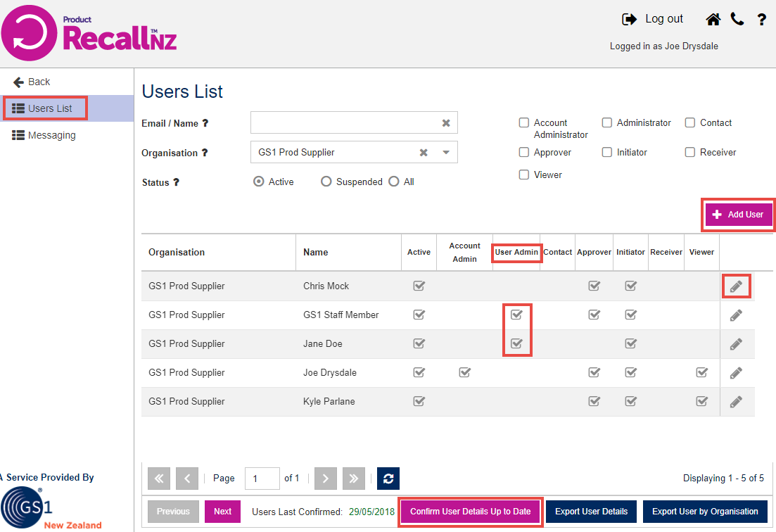Open help question mark icon in header
Screen dimensions: 776x532
762,20
